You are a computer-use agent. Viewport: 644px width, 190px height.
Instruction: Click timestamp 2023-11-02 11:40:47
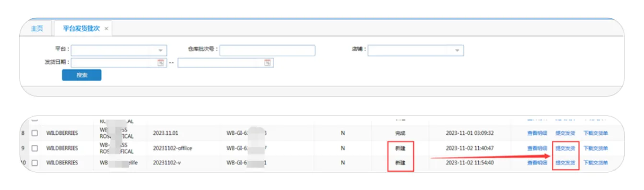(x=470, y=148)
